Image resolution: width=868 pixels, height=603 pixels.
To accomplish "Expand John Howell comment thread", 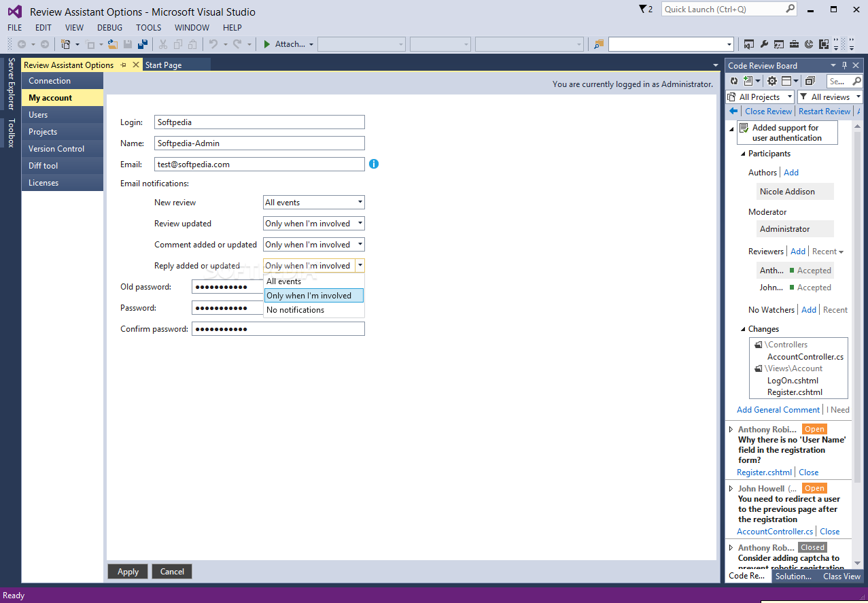I will 731,489.
